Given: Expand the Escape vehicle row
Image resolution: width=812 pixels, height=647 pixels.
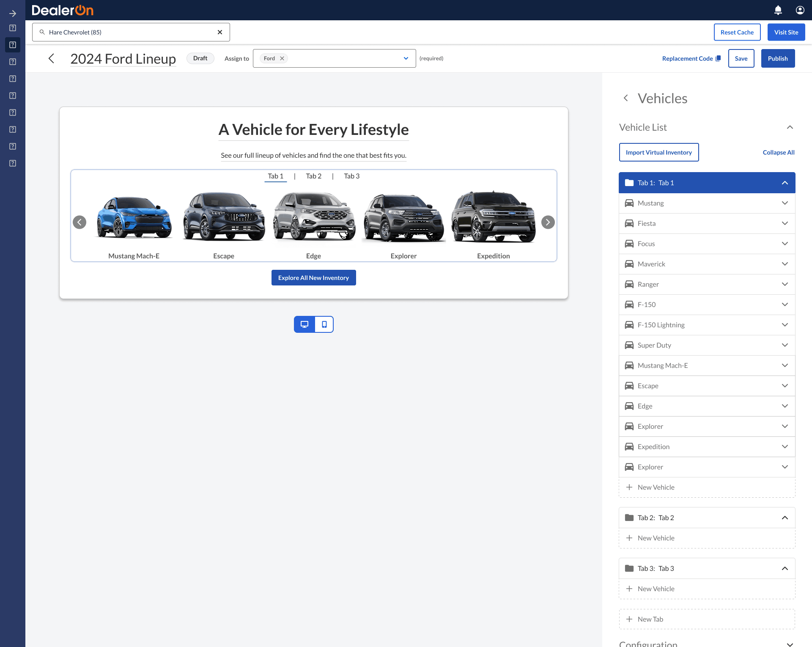Looking at the screenshot, I should [x=785, y=386].
